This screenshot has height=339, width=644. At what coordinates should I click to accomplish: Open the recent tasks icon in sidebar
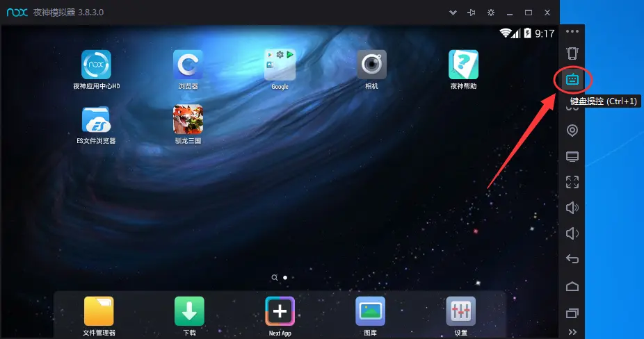click(572, 313)
